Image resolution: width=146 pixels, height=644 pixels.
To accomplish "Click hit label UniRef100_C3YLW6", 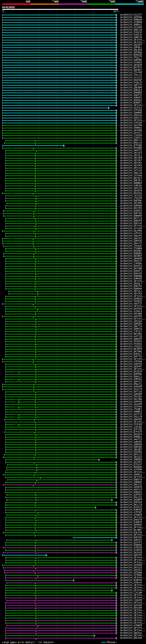I will (131, 593).
